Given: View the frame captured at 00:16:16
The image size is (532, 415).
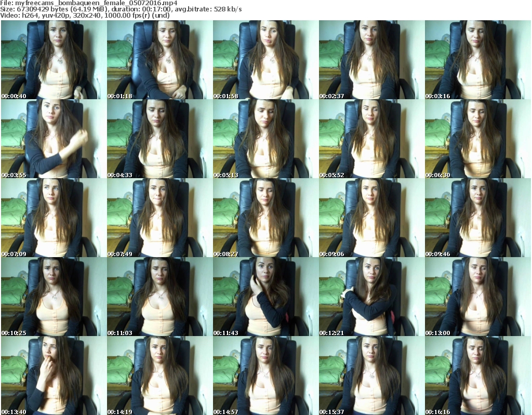Looking at the screenshot, I should pos(478,376).
